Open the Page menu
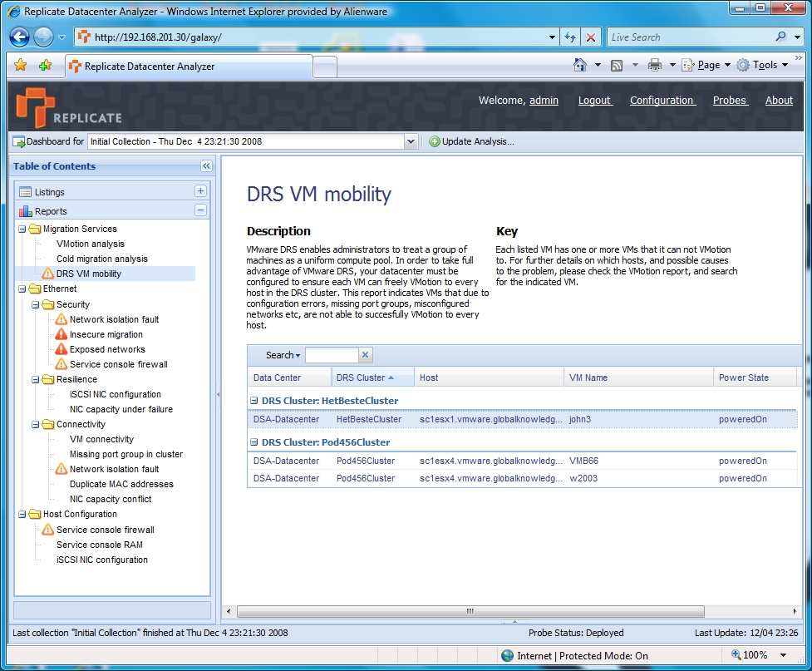 (706, 66)
